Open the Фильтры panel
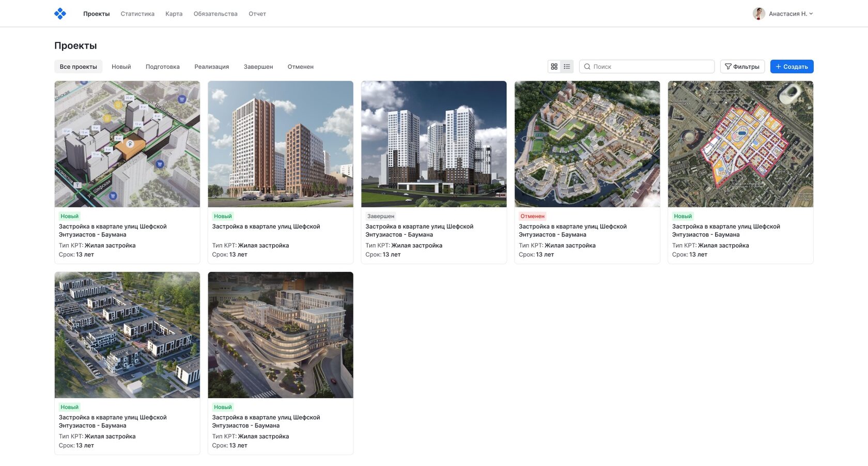Viewport: 868px width, 466px height. click(742, 67)
